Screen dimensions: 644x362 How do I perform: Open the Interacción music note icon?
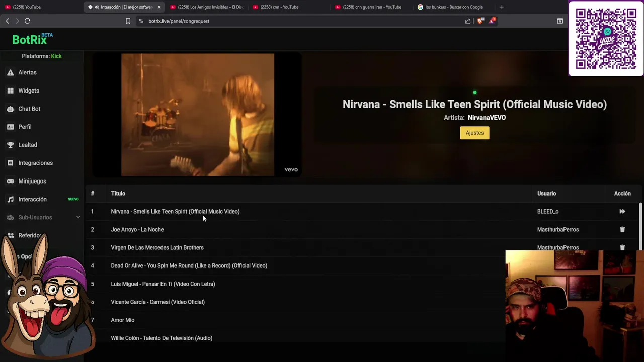pos(10,199)
